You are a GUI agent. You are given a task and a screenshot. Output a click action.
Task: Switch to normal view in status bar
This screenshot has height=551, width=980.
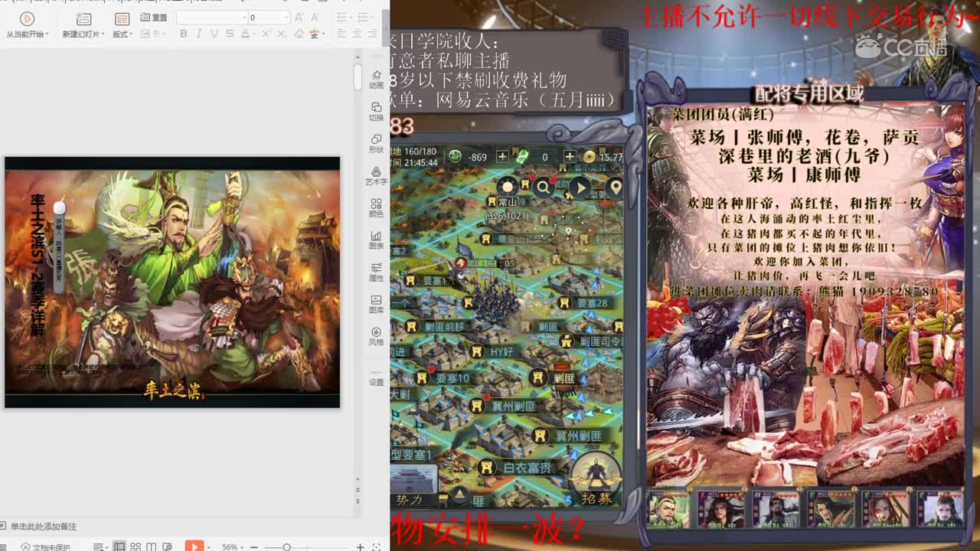(x=119, y=546)
